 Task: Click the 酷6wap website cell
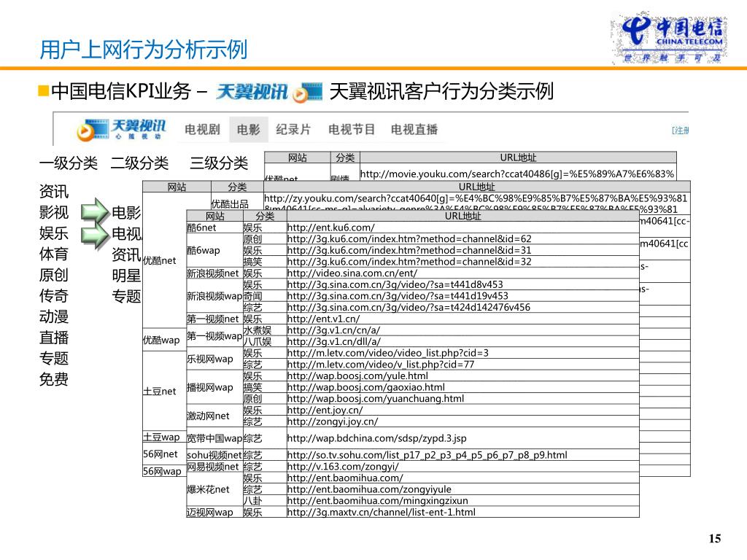point(214,251)
